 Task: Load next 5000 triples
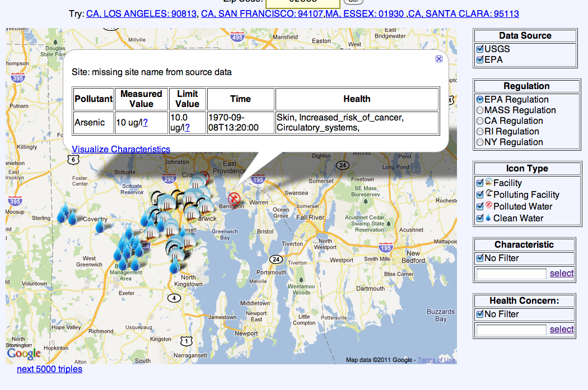49,369
